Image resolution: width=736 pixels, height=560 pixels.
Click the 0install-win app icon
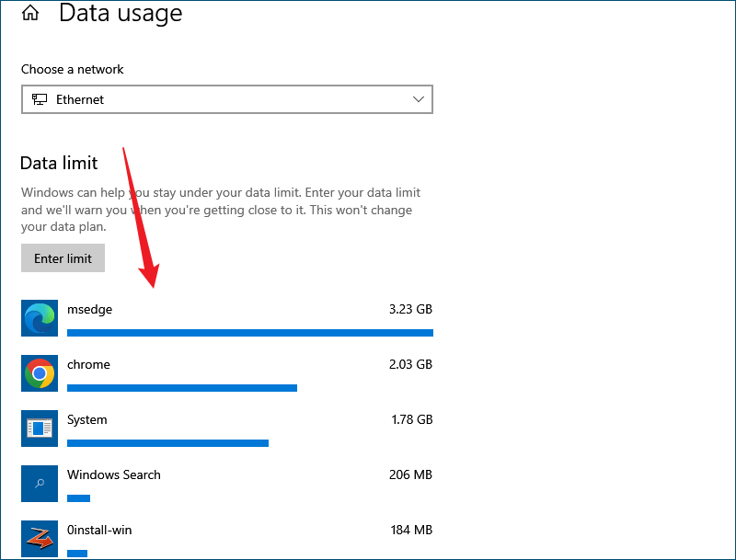[x=40, y=539]
